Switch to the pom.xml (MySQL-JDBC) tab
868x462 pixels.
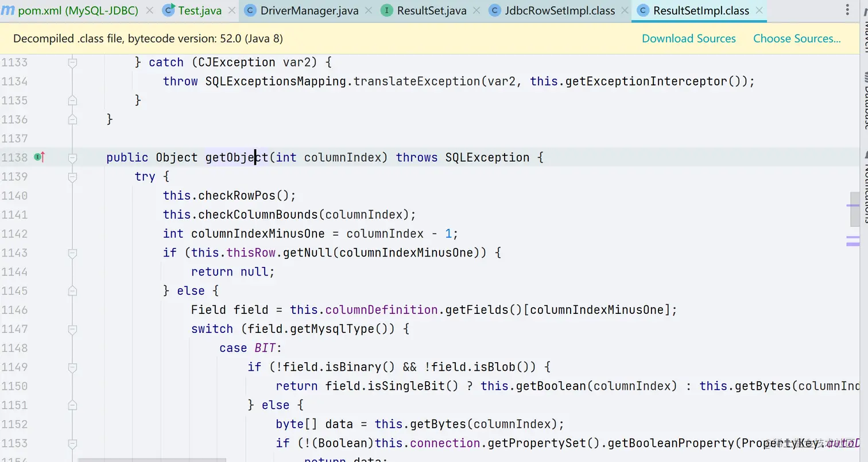coord(71,10)
